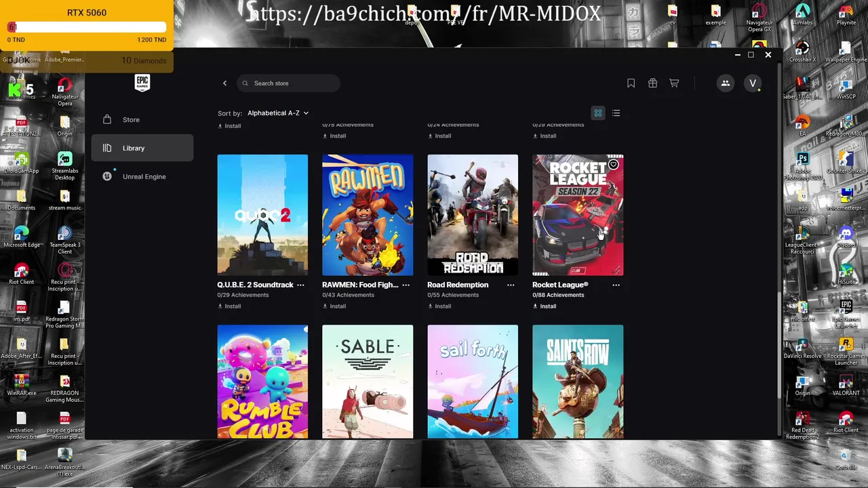
Task: Select TeamSpeak 3 Client desktop icon
Action: (x=65, y=240)
